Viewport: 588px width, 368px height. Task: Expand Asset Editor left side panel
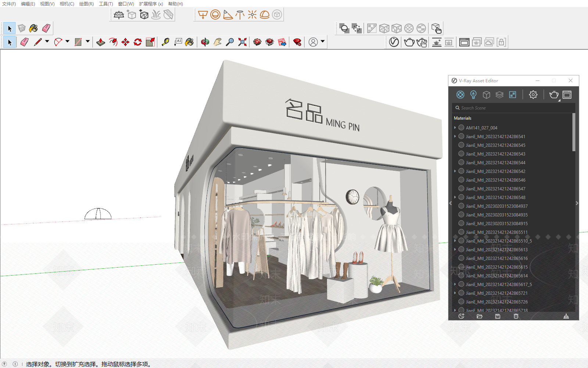pos(451,203)
